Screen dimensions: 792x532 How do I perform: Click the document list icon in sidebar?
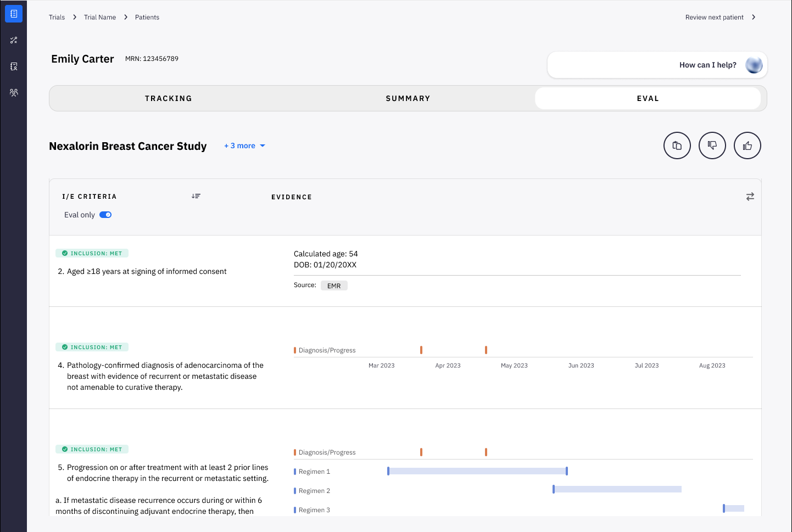[14, 14]
